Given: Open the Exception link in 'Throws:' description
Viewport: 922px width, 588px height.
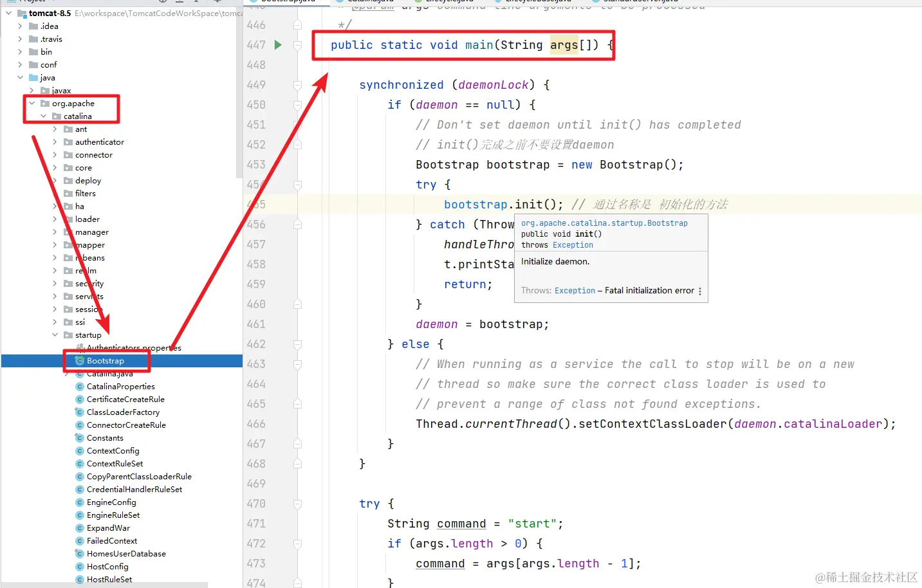Looking at the screenshot, I should [x=575, y=291].
